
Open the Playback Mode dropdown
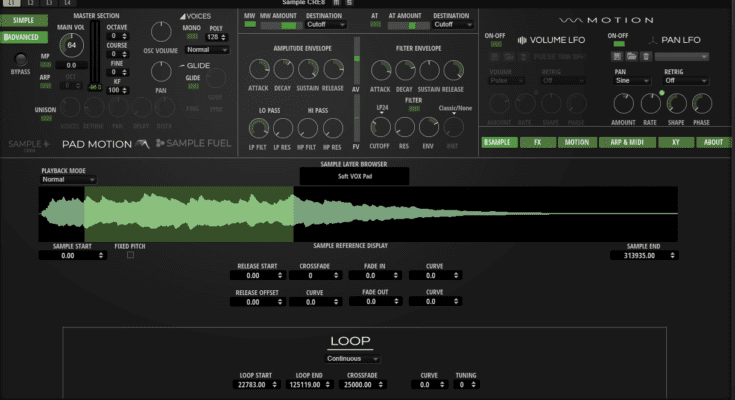click(68, 180)
